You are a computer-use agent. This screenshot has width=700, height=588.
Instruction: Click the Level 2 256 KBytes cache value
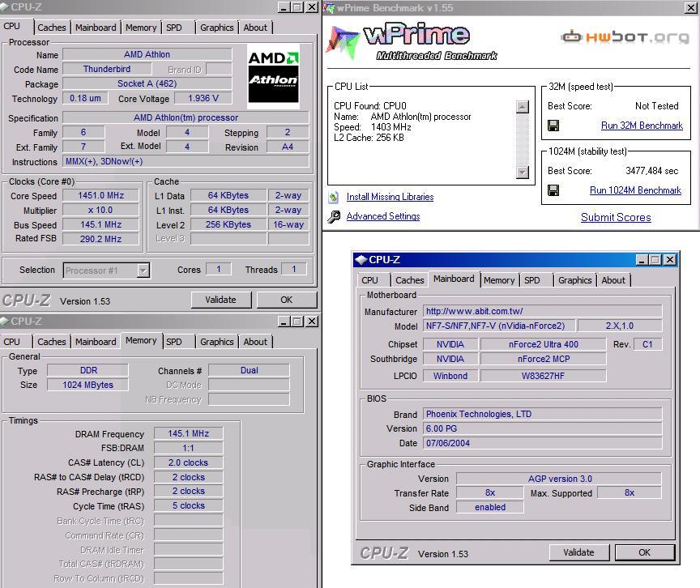pos(228,224)
